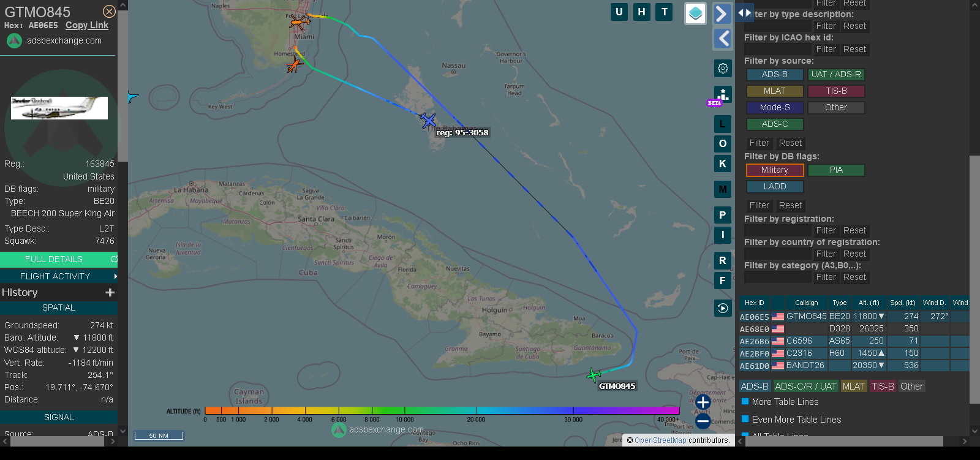Click the I map button

click(723, 235)
